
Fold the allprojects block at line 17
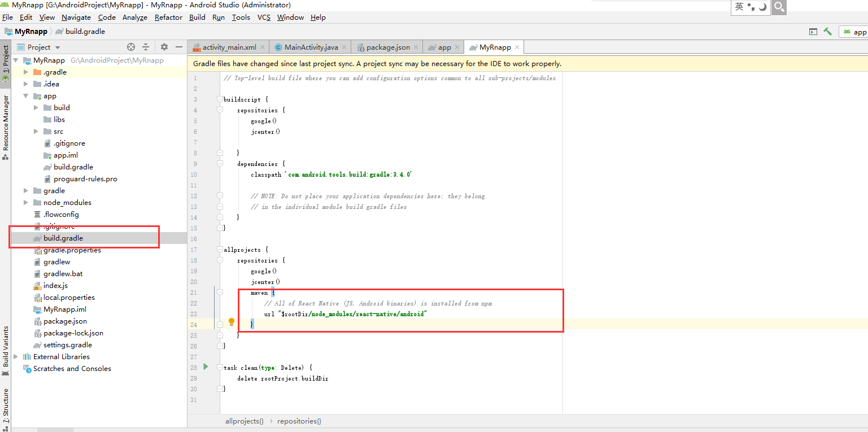(220, 250)
